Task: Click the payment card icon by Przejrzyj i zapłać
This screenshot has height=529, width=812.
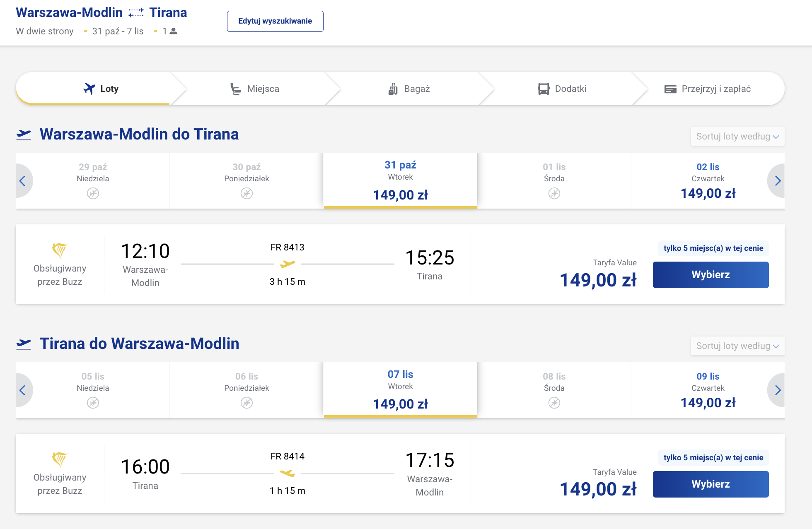Action: pos(670,89)
